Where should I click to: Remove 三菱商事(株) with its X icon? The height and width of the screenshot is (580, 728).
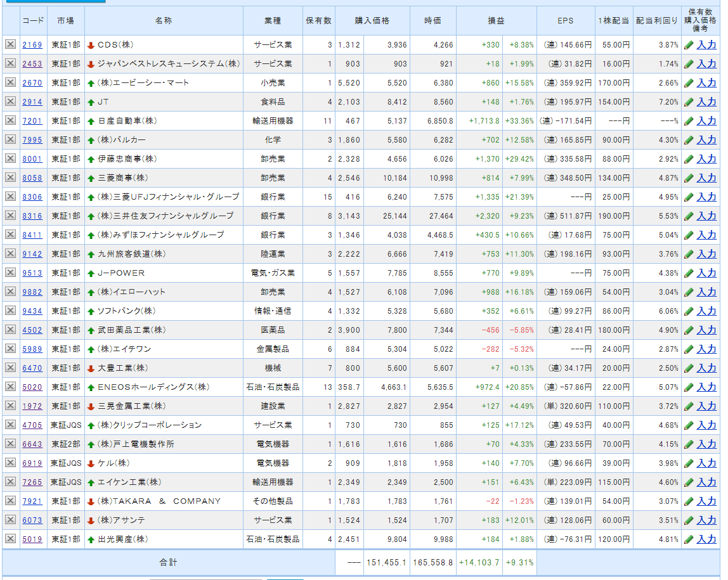[10, 177]
